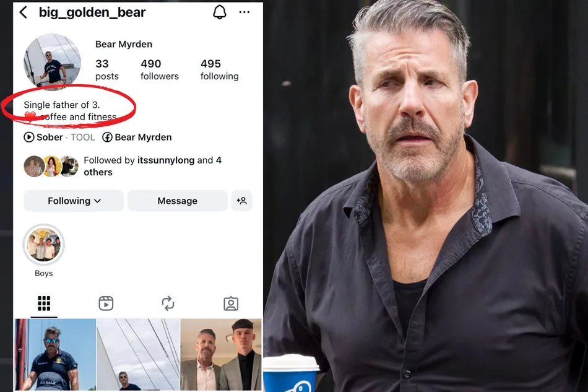Image resolution: width=588 pixels, height=392 pixels.
Task: Open the three-dot options menu
Action: click(x=244, y=12)
